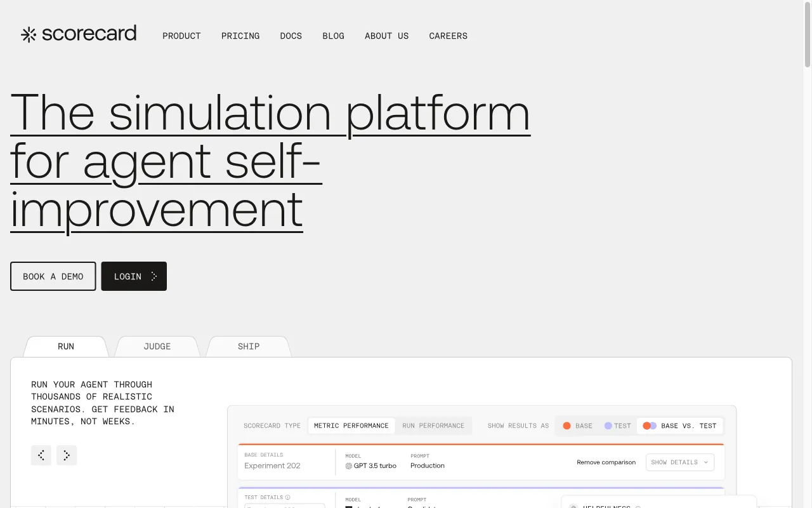The width and height of the screenshot is (812, 508).
Task: Open the Docs link in navigation
Action: coord(291,36)
